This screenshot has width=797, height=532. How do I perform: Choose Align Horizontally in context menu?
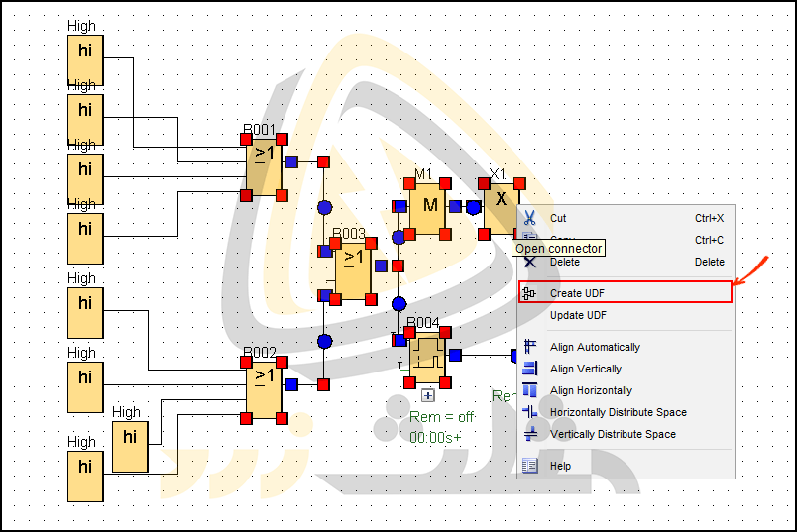[591, 390]
